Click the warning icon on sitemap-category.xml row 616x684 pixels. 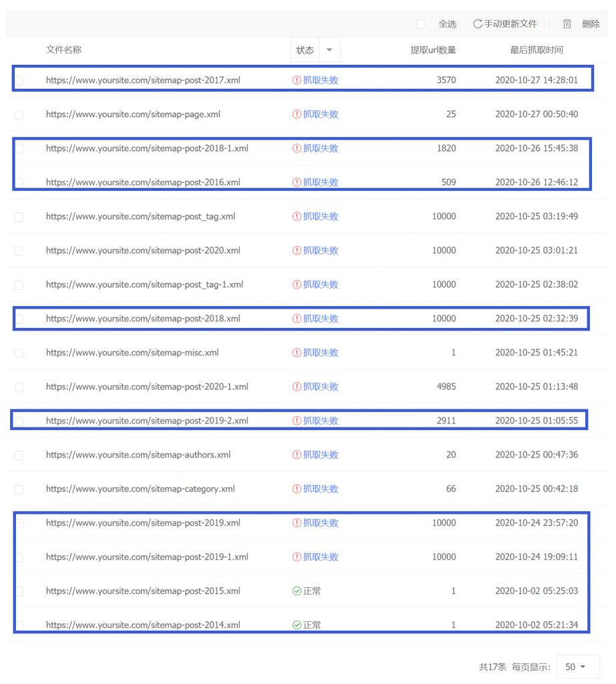click(297, 489)
